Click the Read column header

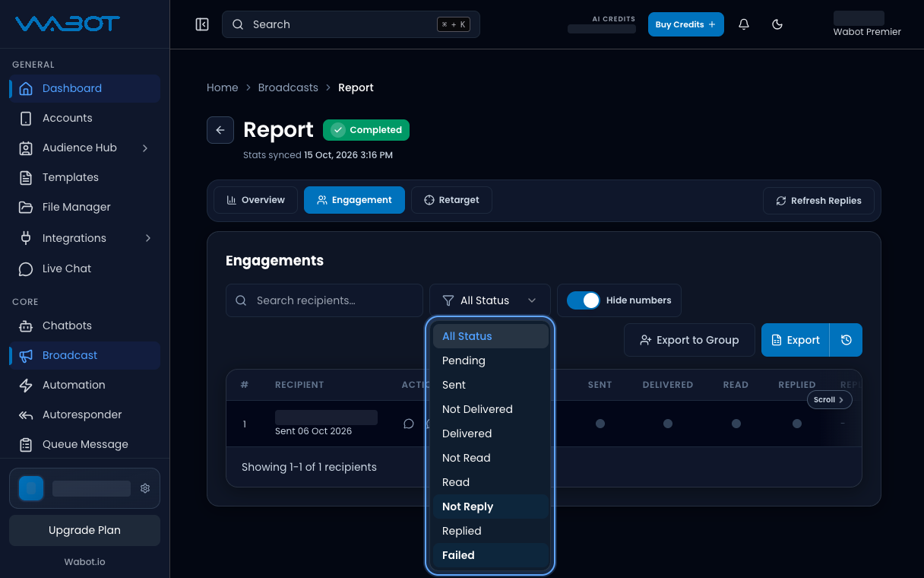coord(736,385)
